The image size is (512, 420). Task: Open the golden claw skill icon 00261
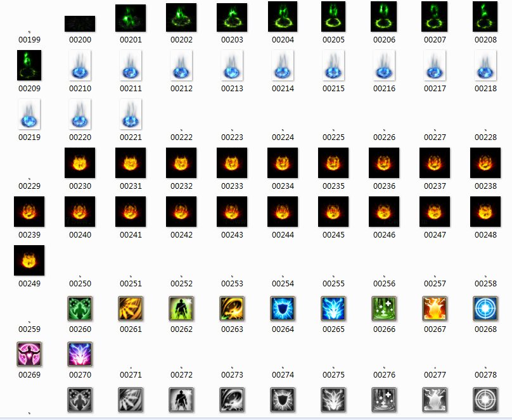[x=131, y=310]
